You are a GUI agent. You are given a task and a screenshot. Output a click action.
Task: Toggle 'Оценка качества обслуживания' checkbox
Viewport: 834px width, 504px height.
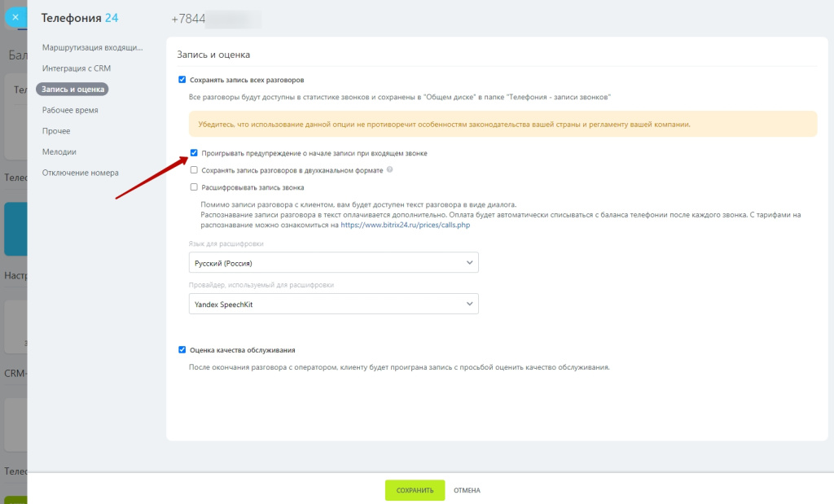(x=182, y=349)
